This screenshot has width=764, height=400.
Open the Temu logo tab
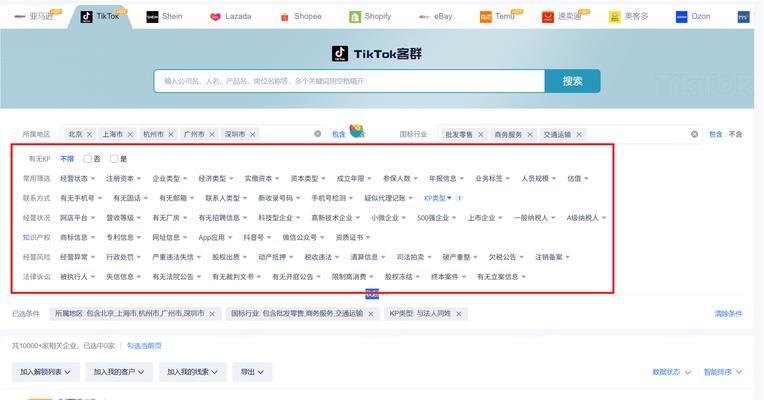tap(486, 17)
